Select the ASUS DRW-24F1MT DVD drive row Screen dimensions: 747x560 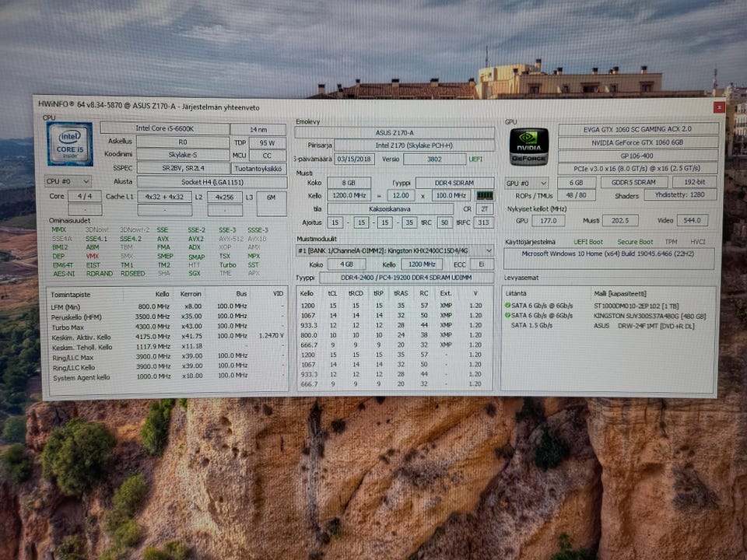tap(608, 326)
